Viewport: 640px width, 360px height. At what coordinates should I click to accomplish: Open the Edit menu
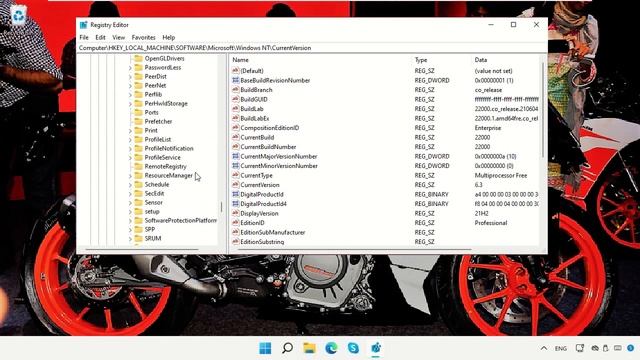pos(100,37)
